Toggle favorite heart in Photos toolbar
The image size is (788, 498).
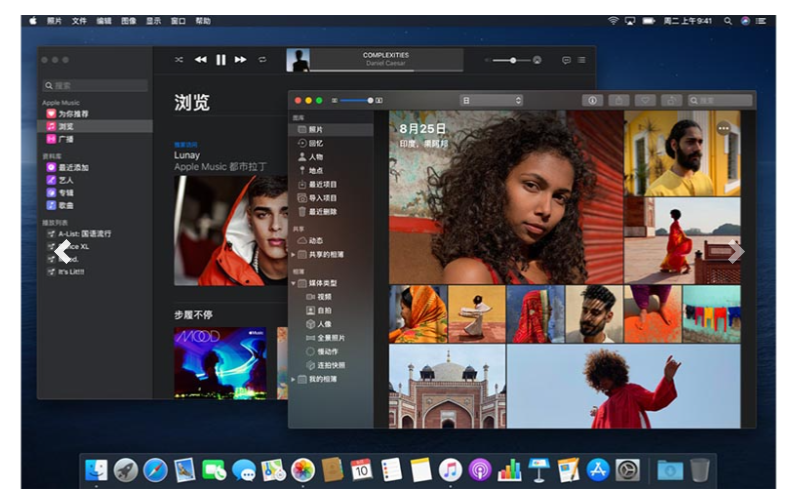click(645, 101)
